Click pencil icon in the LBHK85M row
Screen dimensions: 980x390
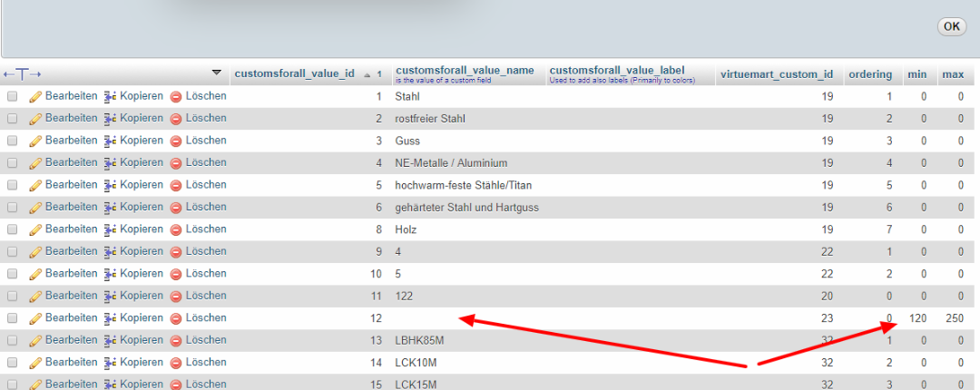tap(35, 340)
